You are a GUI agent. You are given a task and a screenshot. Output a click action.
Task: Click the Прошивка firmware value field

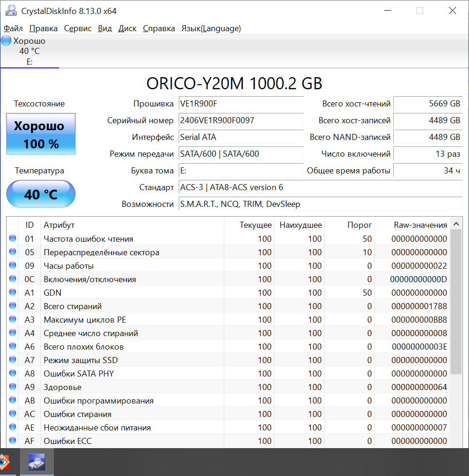click(241, 104)
